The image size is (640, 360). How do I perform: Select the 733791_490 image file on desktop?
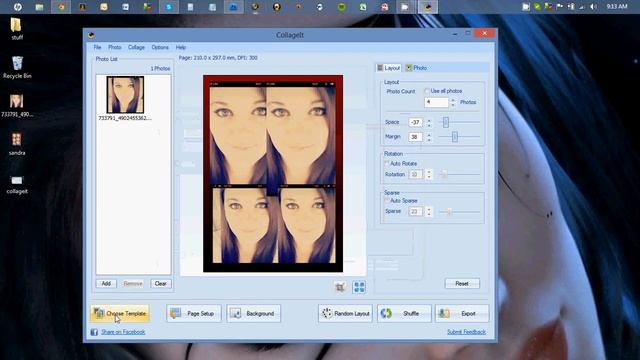pos(17,106)
